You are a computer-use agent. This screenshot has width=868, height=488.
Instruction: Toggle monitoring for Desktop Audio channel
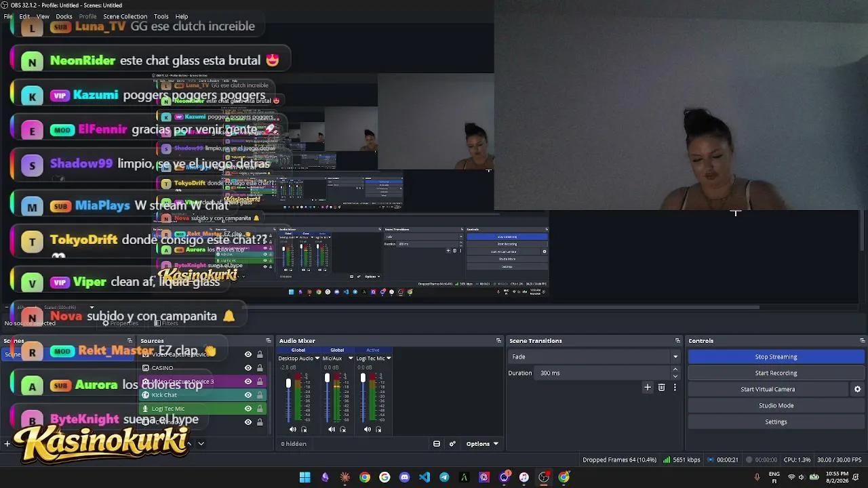coord(304,429)
